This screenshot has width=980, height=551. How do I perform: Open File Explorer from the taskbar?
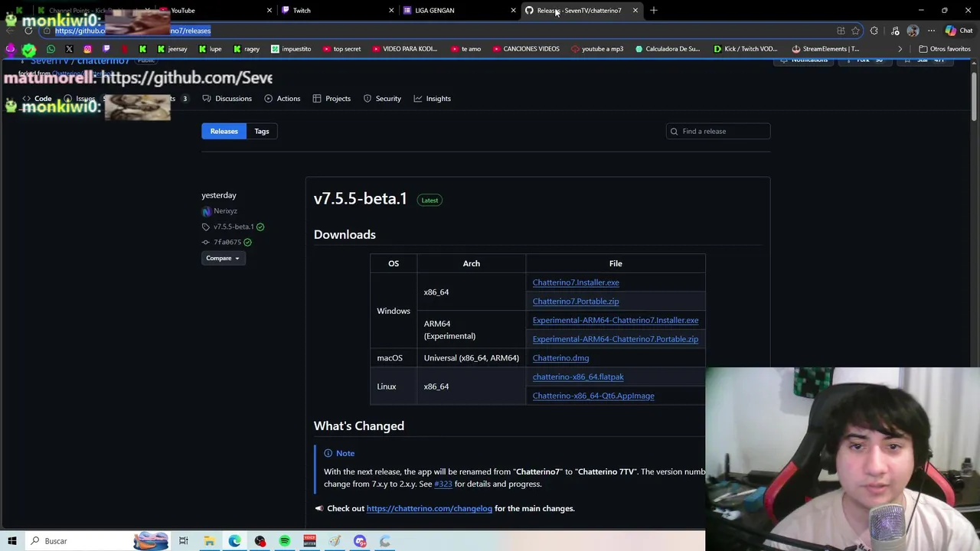[x=209, y=541]
